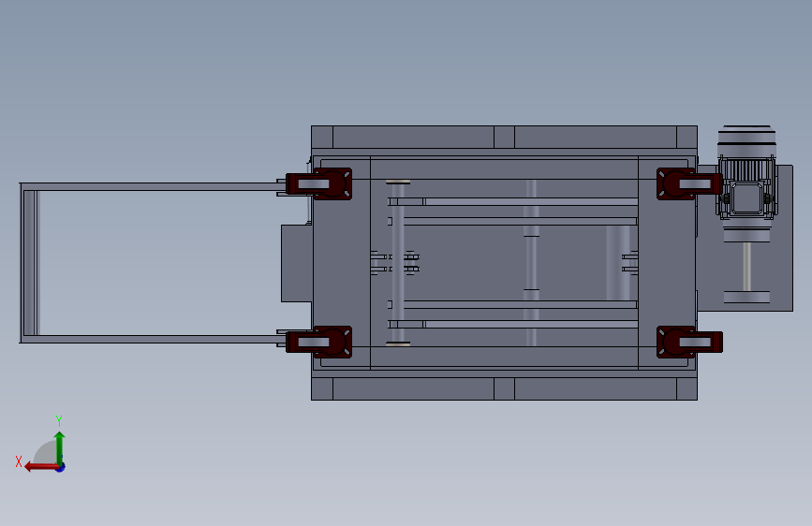Click the green Y axis arrow of triad
The width and height of the screenshot is (812, 526).
(x=60, y=447)
